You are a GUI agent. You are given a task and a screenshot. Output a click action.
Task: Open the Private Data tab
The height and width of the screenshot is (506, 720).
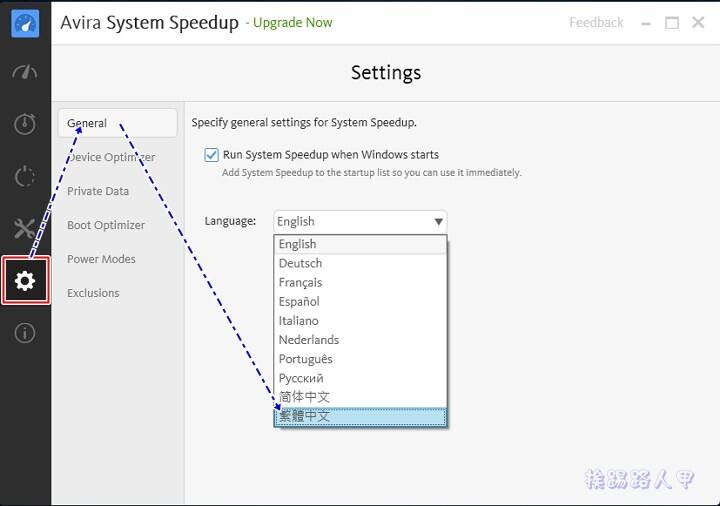(x=98, y=191)
